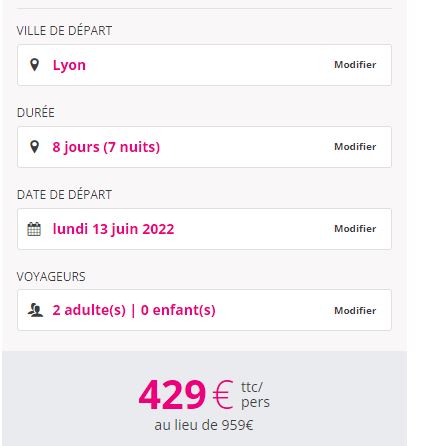Modify the departure city Lyon
Image resolution: width=430 pixels, height=446 pixels.
(x=355, y=65)
